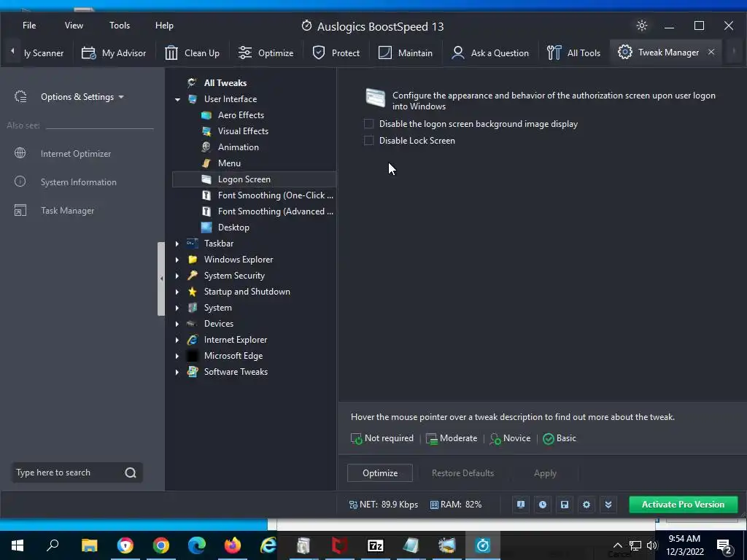
Task: Switch to the Optimize tab
Action: (266, 52)
